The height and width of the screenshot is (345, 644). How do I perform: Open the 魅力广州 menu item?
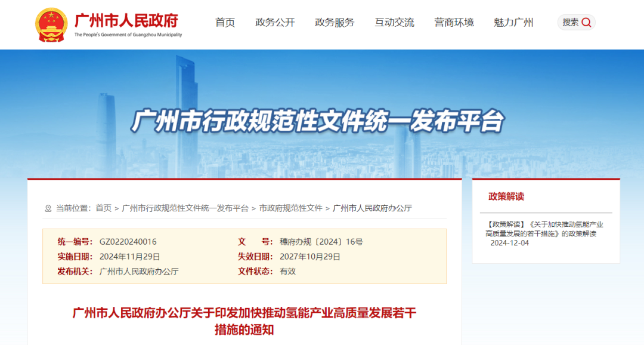click(513, 23)
